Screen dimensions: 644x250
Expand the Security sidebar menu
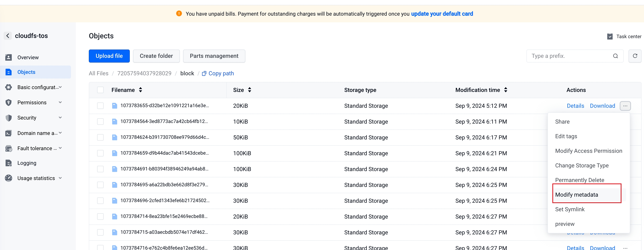click(60, 118)
